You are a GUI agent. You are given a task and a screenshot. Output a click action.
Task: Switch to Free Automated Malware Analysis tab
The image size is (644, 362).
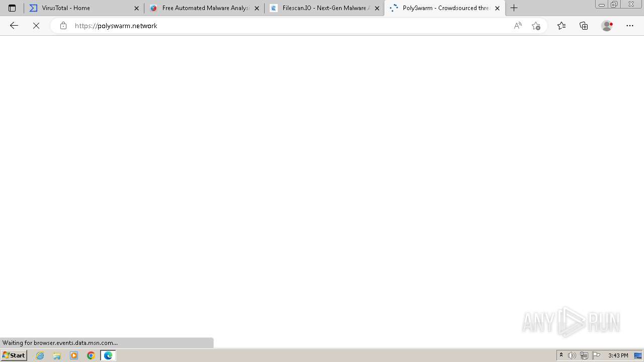coord(204,8)
